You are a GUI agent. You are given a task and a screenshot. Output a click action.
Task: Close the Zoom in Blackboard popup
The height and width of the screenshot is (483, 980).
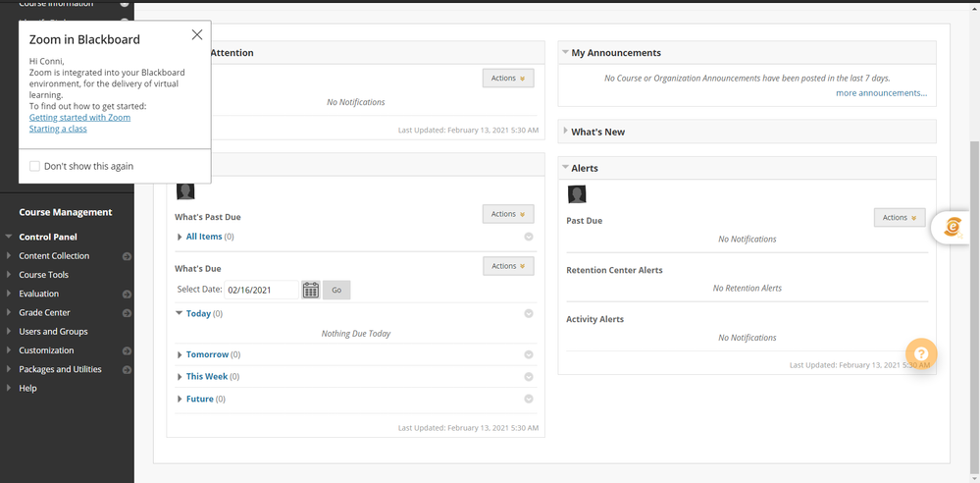coord(197,35)
